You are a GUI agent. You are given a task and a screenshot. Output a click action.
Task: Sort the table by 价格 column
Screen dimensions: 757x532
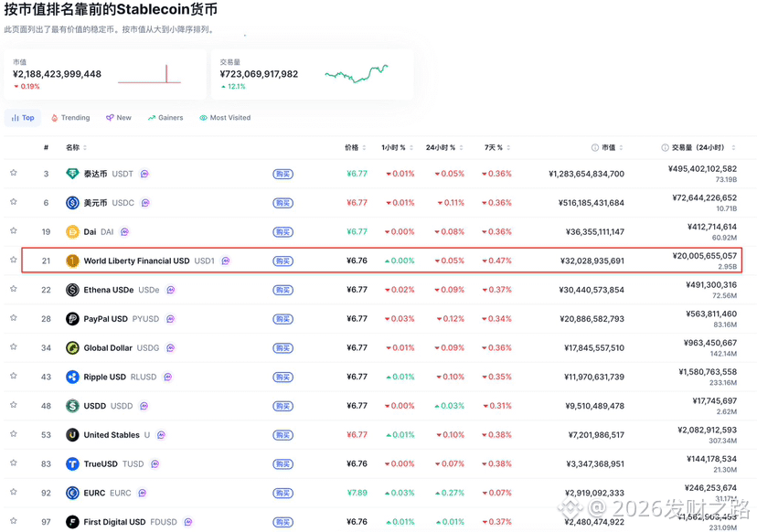(x=356, y=147)
